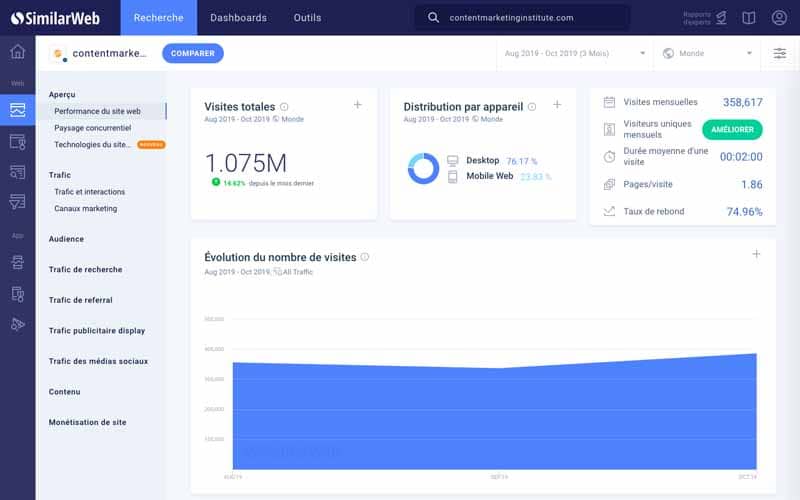Open the Monde country dropdown
This screenshot has width=800, height=500.
pyautogui.click(x=707, y=53)
